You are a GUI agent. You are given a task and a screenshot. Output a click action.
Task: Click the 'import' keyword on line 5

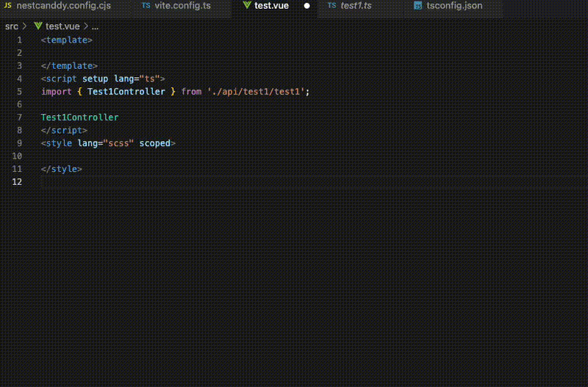[x=57, y=92]
